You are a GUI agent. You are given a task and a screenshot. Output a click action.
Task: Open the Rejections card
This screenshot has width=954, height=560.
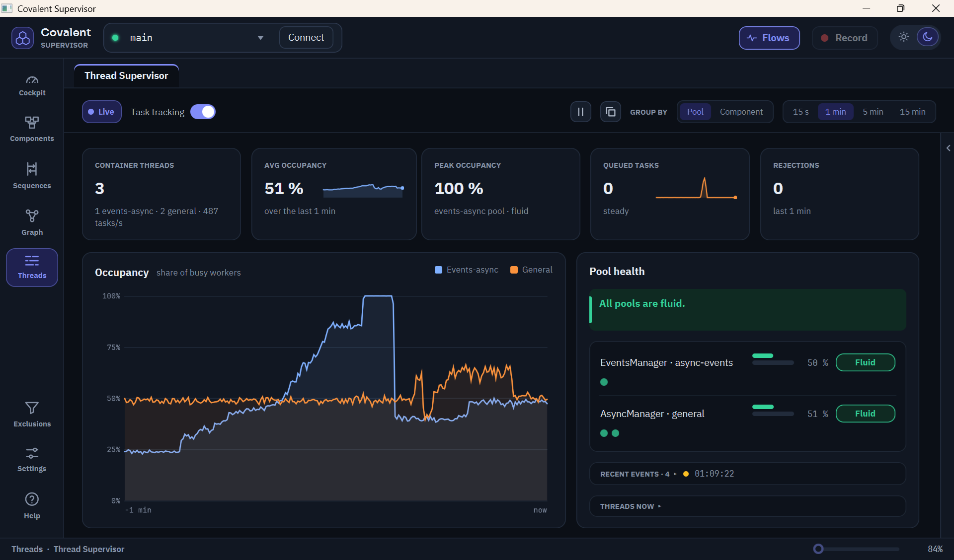click(x=839, y=194)
